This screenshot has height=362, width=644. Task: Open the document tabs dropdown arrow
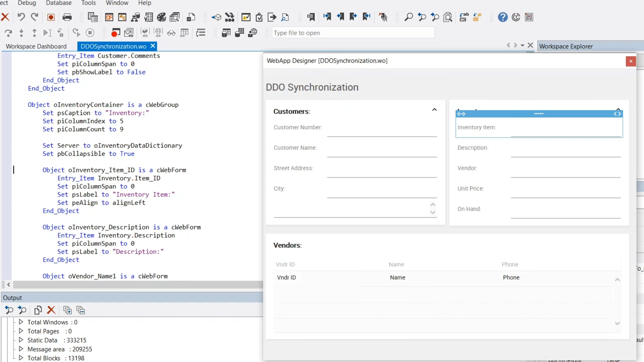pyautogui.click(x=523, y=46)
